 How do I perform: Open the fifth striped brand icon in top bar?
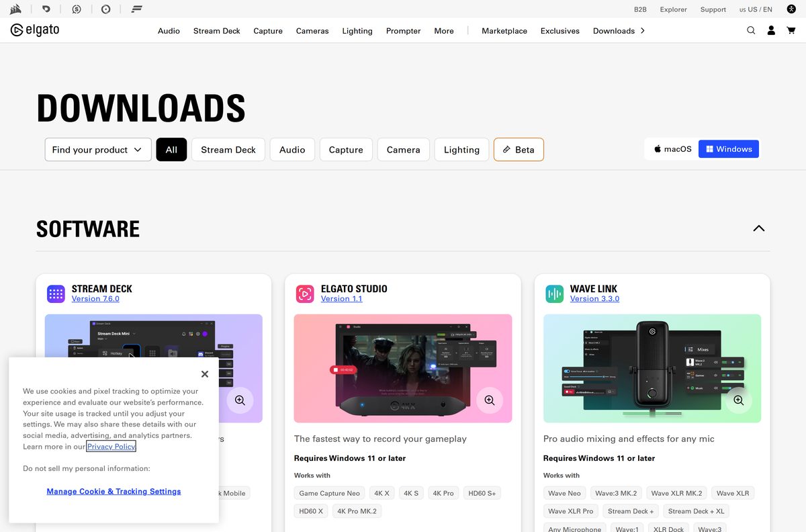pos(136,9)
